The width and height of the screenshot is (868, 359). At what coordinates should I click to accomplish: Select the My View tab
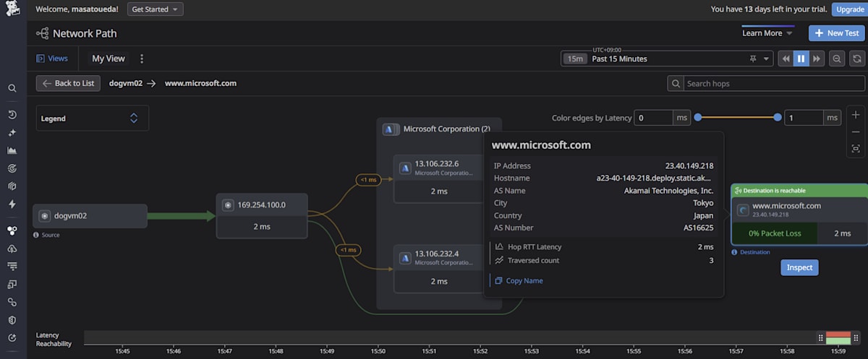click(x=109, y=59)
